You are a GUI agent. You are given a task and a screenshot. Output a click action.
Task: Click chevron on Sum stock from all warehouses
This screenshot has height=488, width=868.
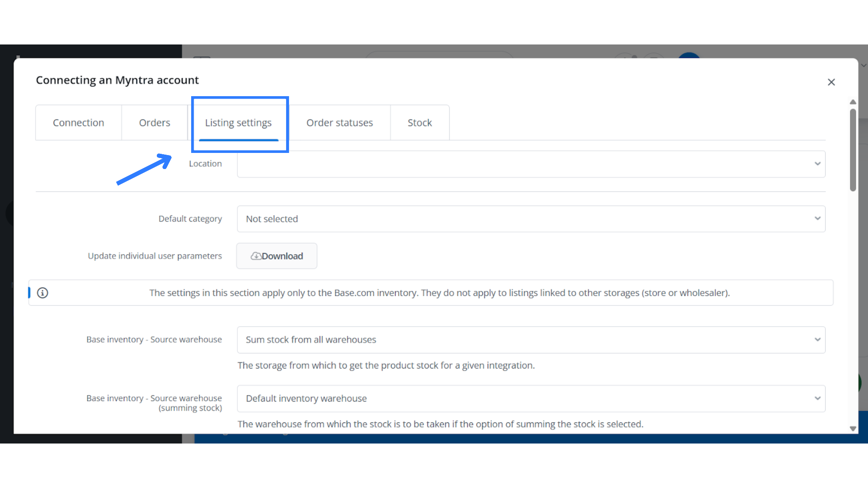pos(817,340)
